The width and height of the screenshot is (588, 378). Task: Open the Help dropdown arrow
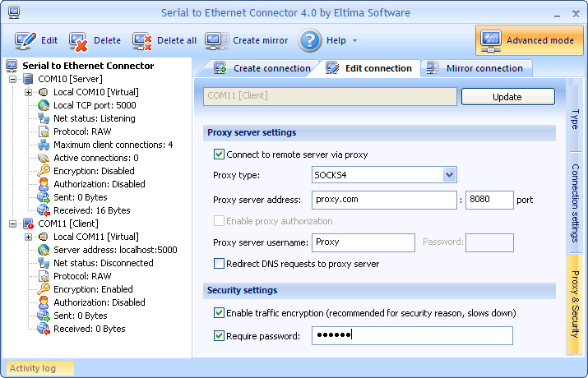pyautogui.click(x=354, y=41)
